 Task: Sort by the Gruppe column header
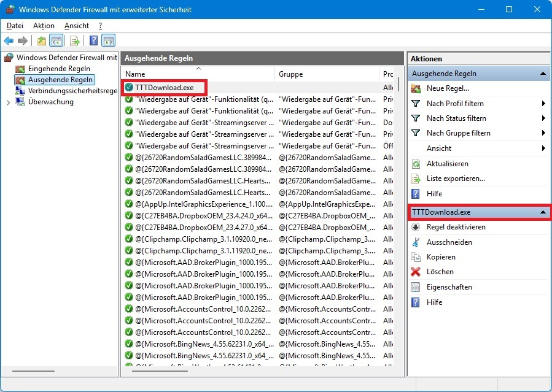(327, 74)
